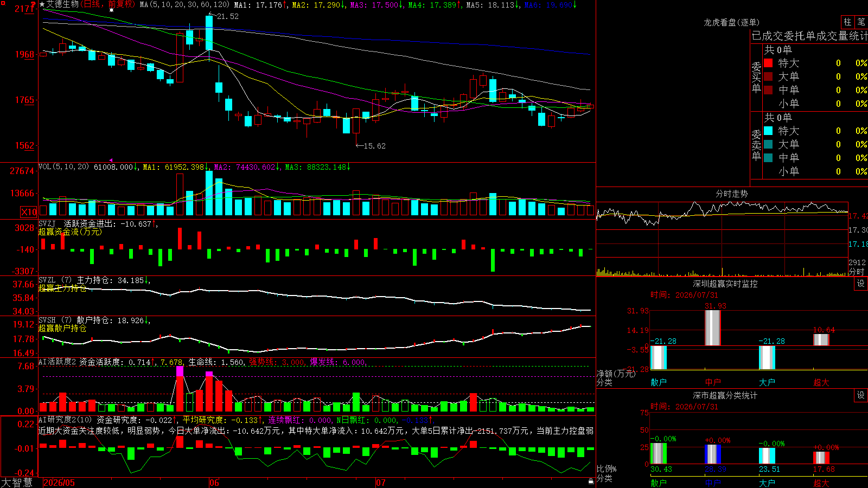Click the VOL(5,10,20) indicator label
This screenshot has width=868, height=488.
coord(63,167)
